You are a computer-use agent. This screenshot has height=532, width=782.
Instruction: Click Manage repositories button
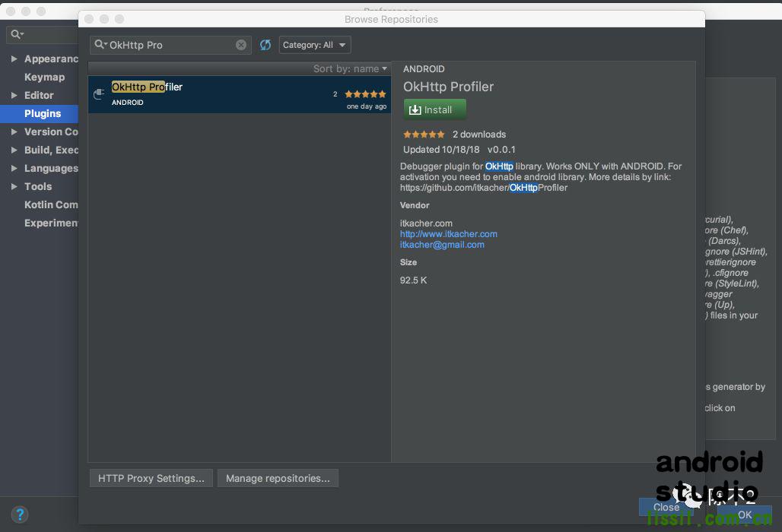(x=278, y=478)
